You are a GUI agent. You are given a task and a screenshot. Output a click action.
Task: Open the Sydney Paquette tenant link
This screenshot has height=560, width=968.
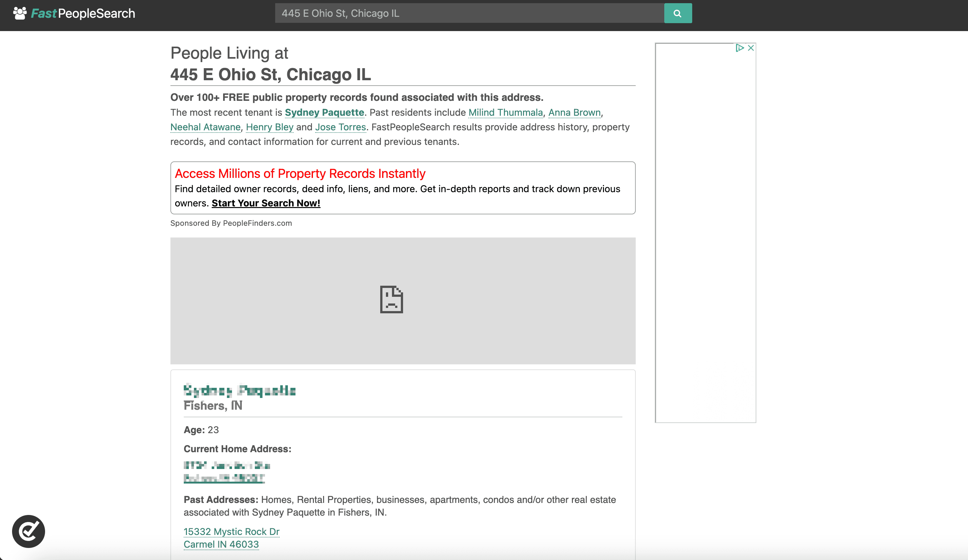click(x=324, y=113)
